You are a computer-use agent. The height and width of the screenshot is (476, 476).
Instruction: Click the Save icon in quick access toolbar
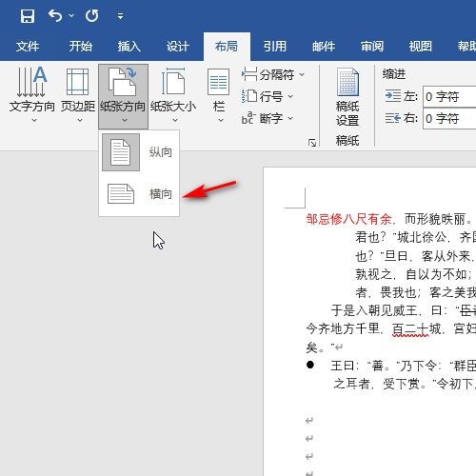[x=28, y=16]
